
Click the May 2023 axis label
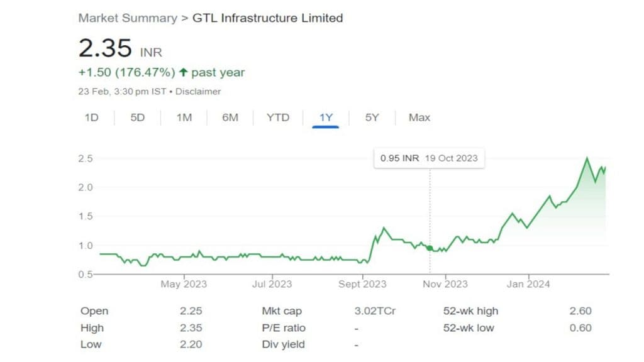[184, 284]
